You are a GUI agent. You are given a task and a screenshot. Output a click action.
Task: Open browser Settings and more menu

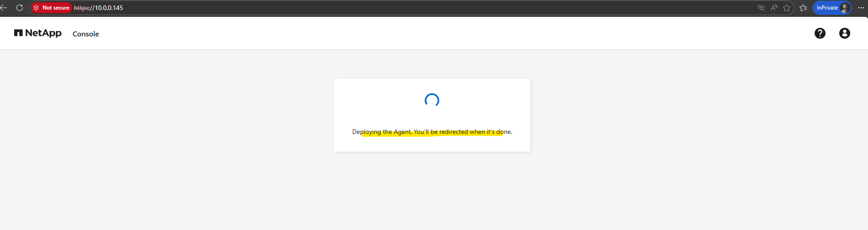tap(861, 8)
